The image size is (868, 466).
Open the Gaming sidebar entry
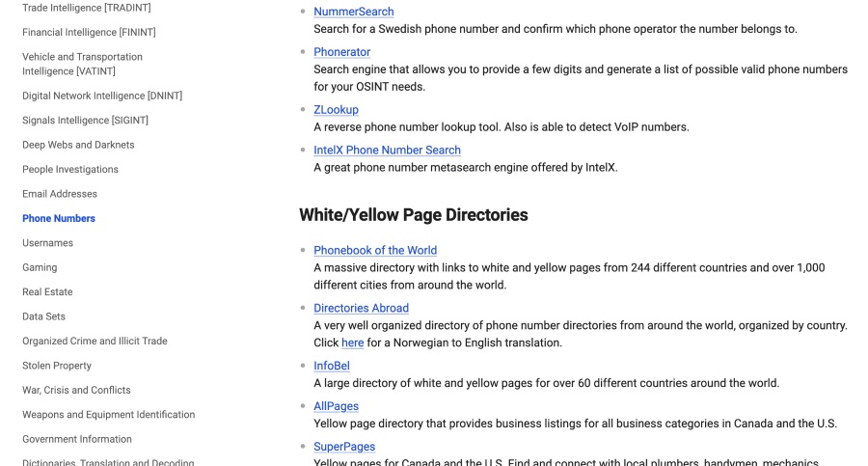point(40,267)
